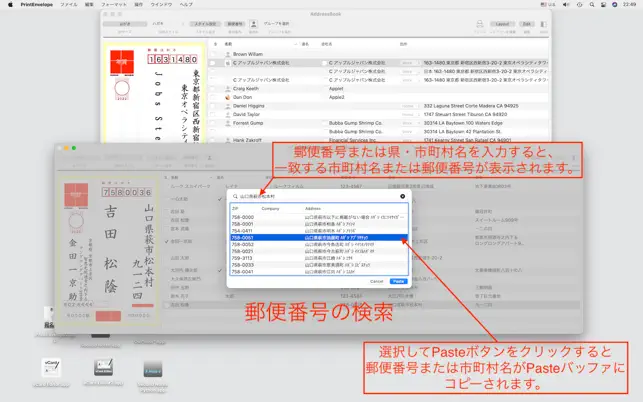Select the 758-0052 ZIP result row
Viewport: 643px width, 402px height.
click(319, 244)
